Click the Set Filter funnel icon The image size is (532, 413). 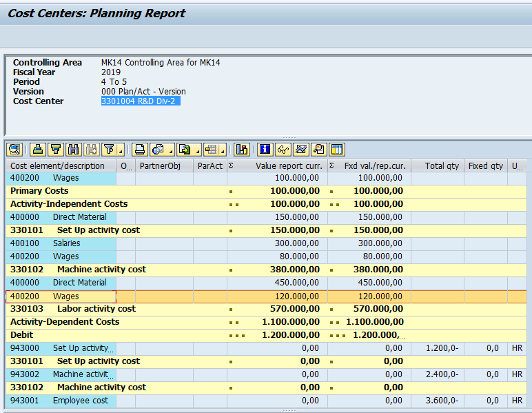108,150
